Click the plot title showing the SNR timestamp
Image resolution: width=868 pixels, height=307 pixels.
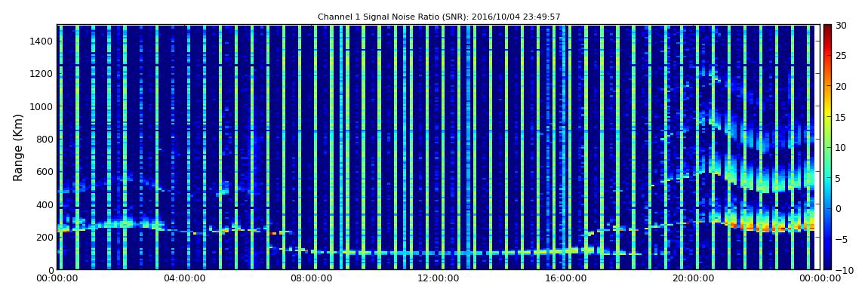pos(439,17)
